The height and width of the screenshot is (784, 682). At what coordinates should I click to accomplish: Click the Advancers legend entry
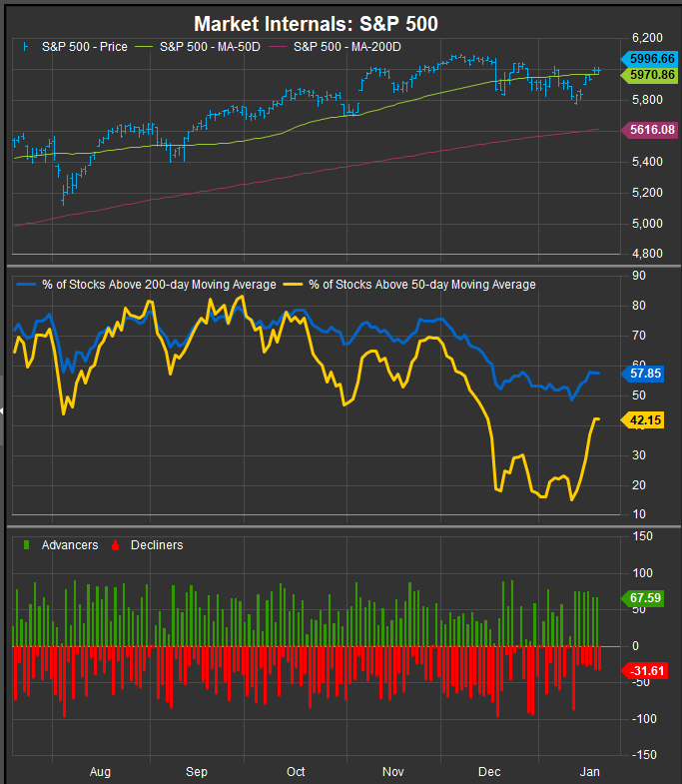pyautogui.click(x=61, y=545)
